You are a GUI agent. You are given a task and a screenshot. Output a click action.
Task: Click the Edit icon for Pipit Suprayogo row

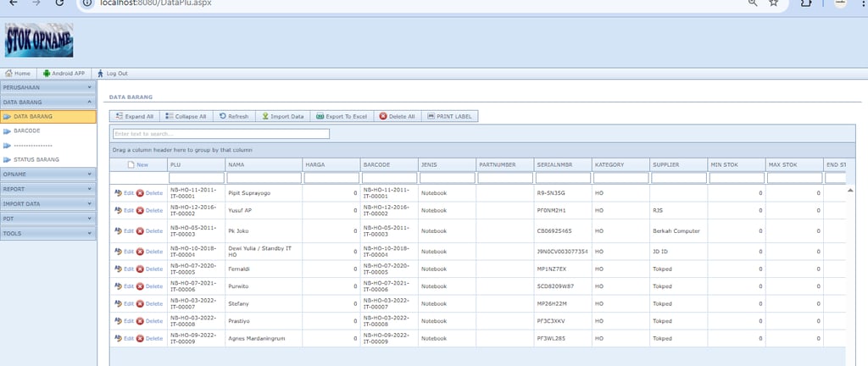[119, 193]
